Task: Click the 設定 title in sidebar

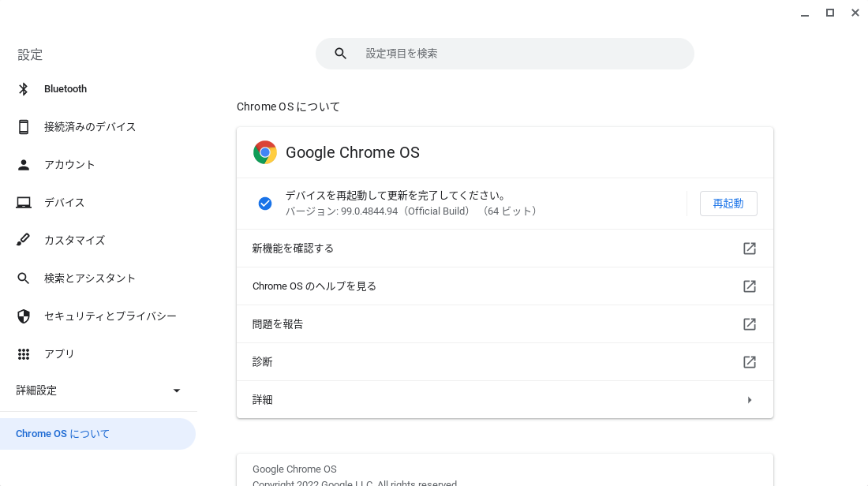Action: pos(30,54)
